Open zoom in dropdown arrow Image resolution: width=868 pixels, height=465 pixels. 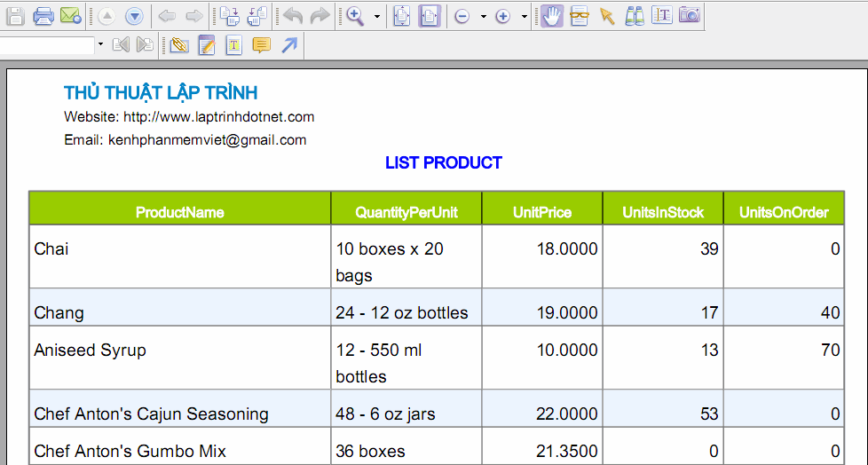[x=525, y=17]
